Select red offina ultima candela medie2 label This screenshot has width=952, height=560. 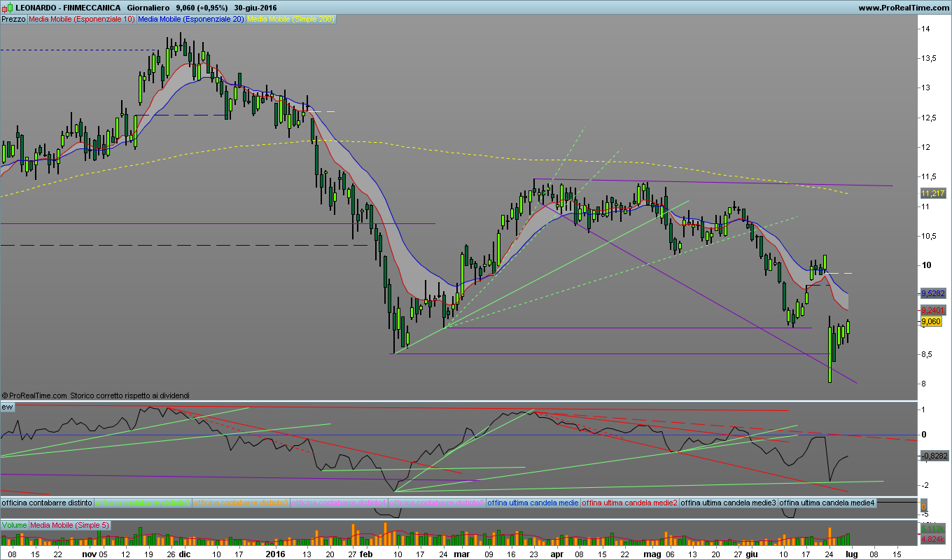pos(630,503)
